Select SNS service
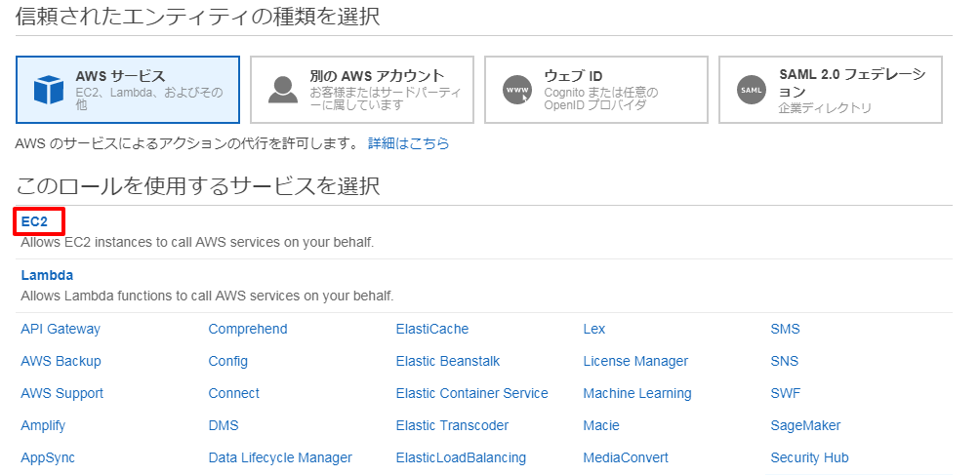Screen dimensions: 980x475 click(x=785, y=361)
